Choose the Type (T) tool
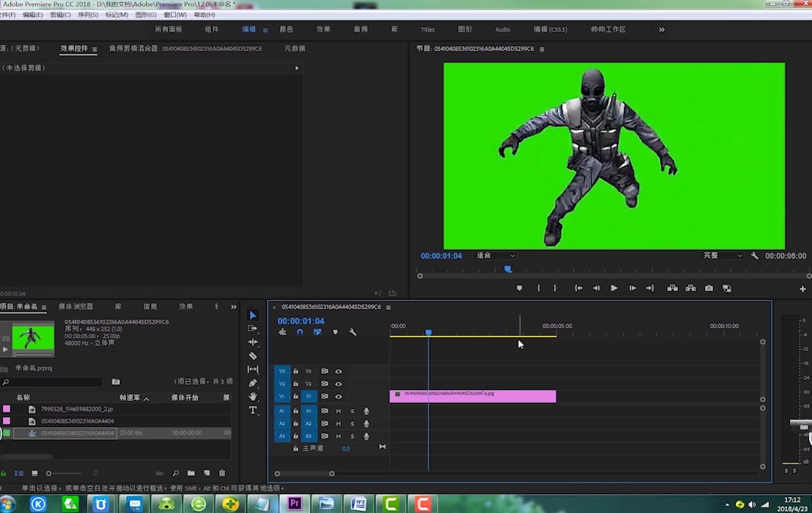This screenshot has height=513, width=812. pos(253,410)
